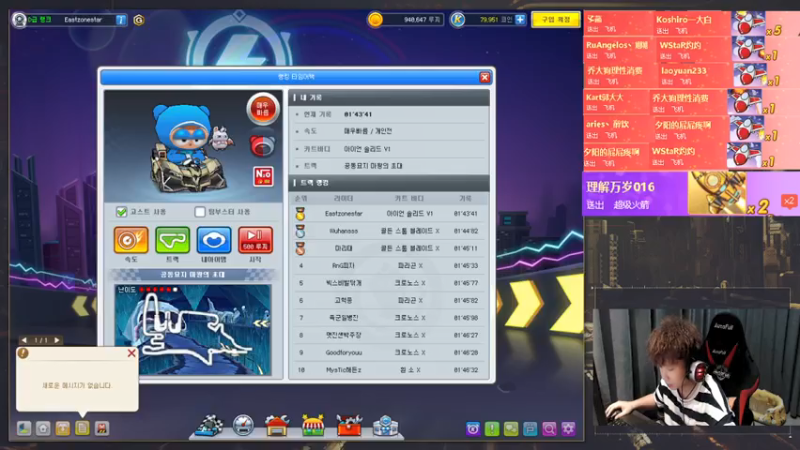Select ranking row number 8
This screenshot has width=800, height=450.
coord(389,335)
